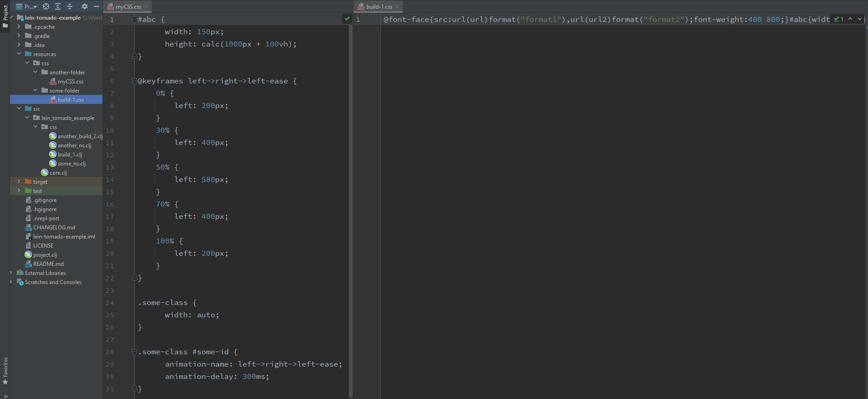The height and width of the screenshot is (399, 868).
Task: Open the Project view type dropdown
Action: pyautogui.click(x=30, y=6)
